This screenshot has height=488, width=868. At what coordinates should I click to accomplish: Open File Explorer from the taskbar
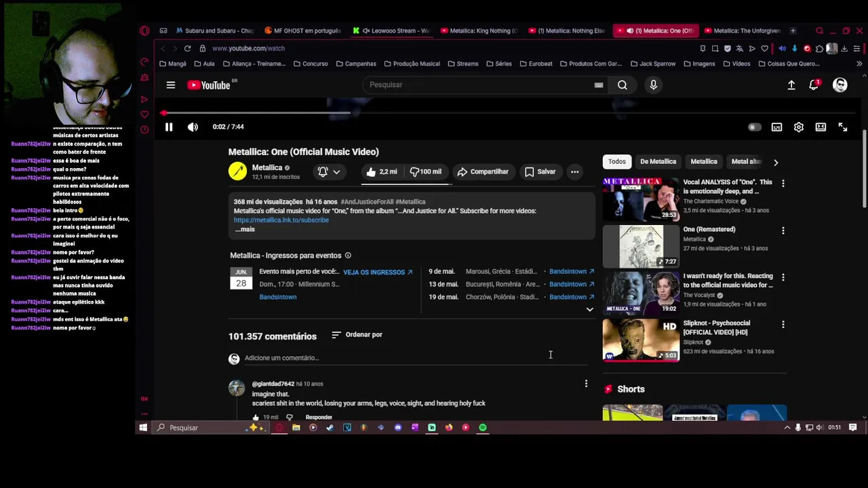(x=296, y=428)
